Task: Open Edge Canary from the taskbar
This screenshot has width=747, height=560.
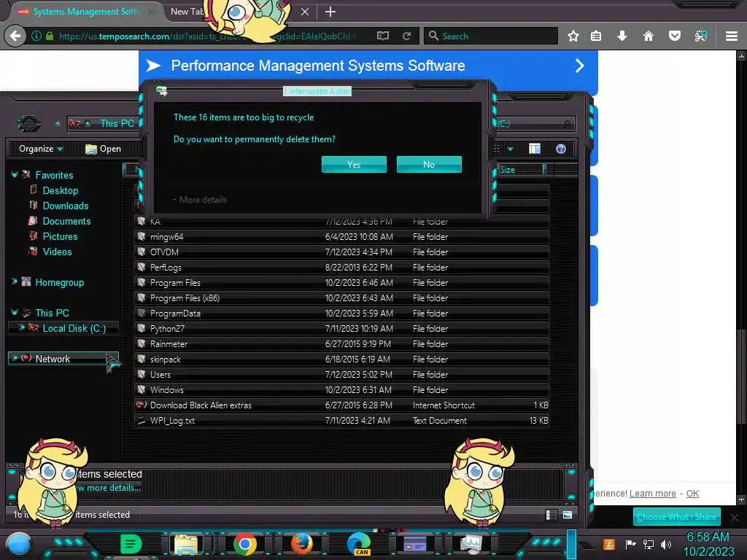Action: point(359,544)
